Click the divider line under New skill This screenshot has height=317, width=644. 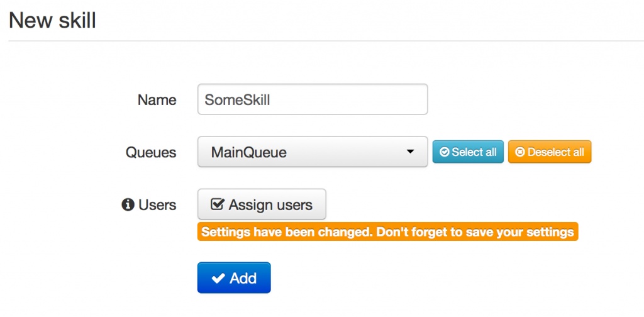click(322, 41)
